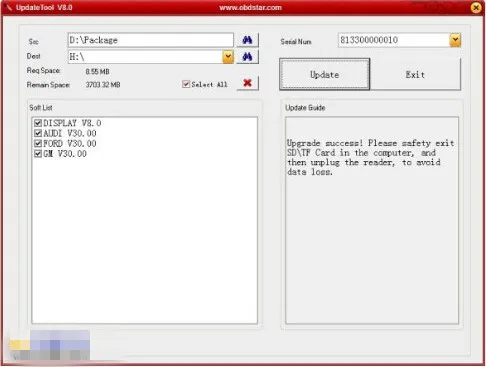Click the binoculars browse icon beside Dest

tap(247, 57)
